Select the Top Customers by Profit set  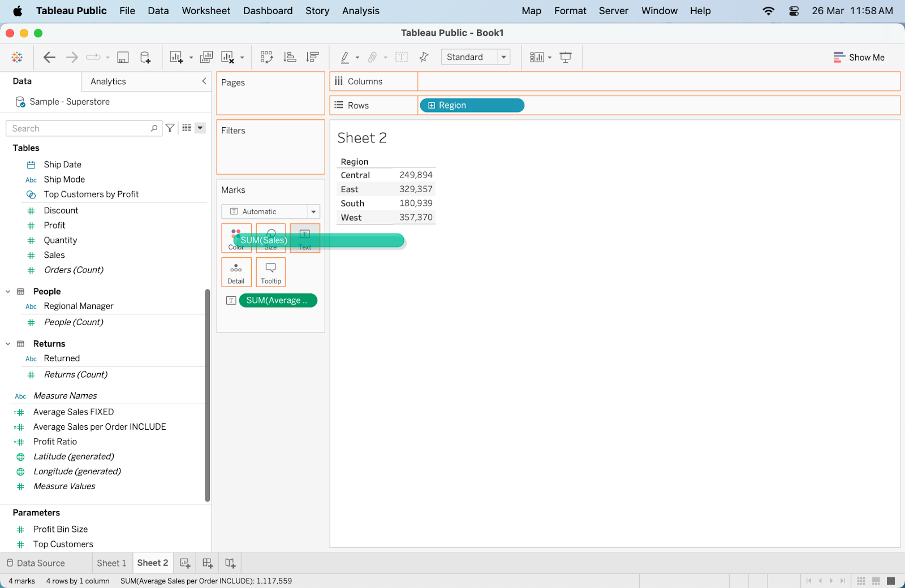click(x=91, y=194)
